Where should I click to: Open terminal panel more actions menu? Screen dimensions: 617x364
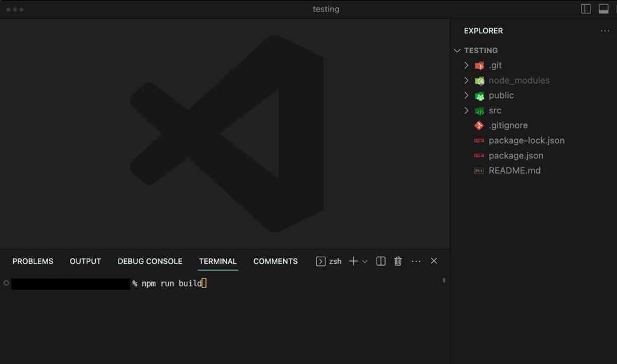click(x=416, y=262)
